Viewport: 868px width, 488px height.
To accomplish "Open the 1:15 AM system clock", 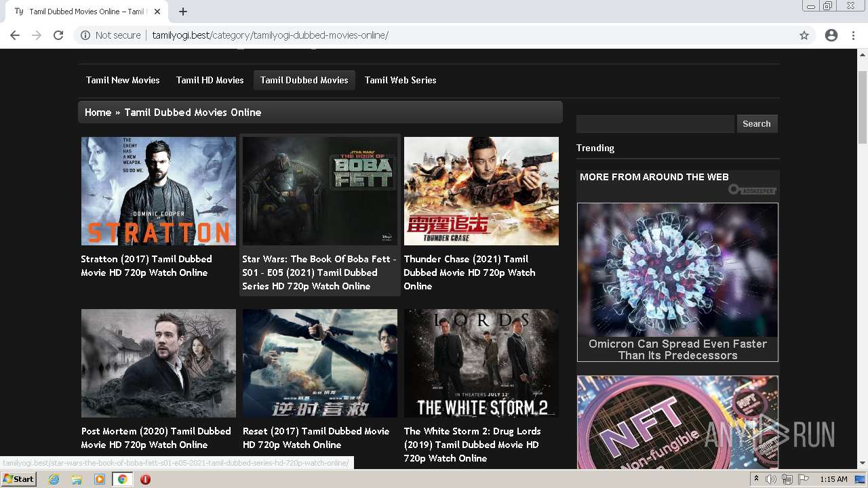I will 833,479.
